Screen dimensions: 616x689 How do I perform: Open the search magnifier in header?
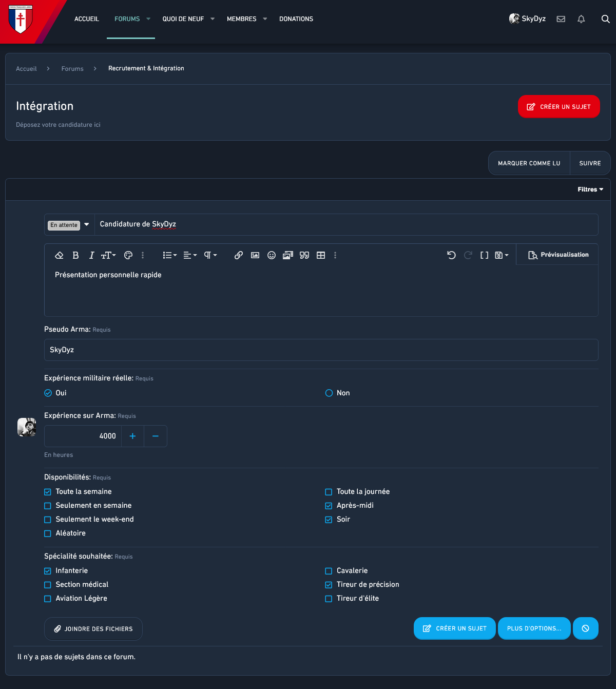point(605,19)
